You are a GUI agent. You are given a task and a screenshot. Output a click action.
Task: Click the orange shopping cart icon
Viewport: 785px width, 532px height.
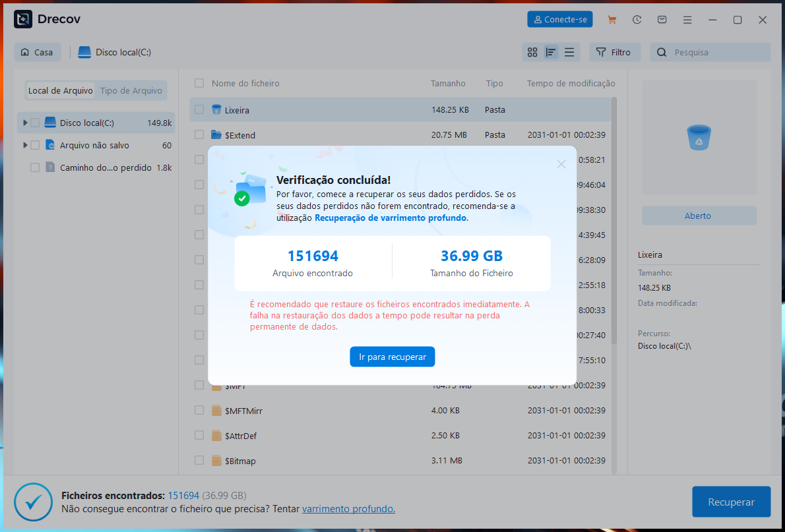point(612,20)
